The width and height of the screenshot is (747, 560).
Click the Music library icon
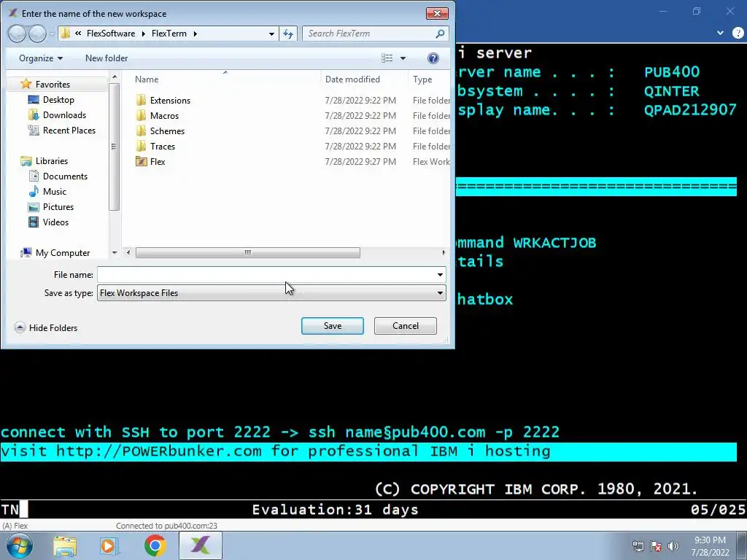click(34, 192)
